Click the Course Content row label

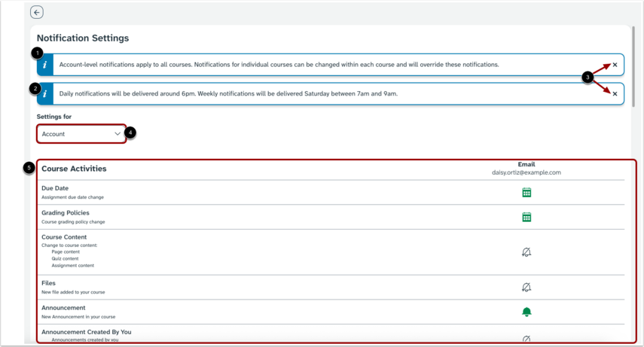point(64,237)
